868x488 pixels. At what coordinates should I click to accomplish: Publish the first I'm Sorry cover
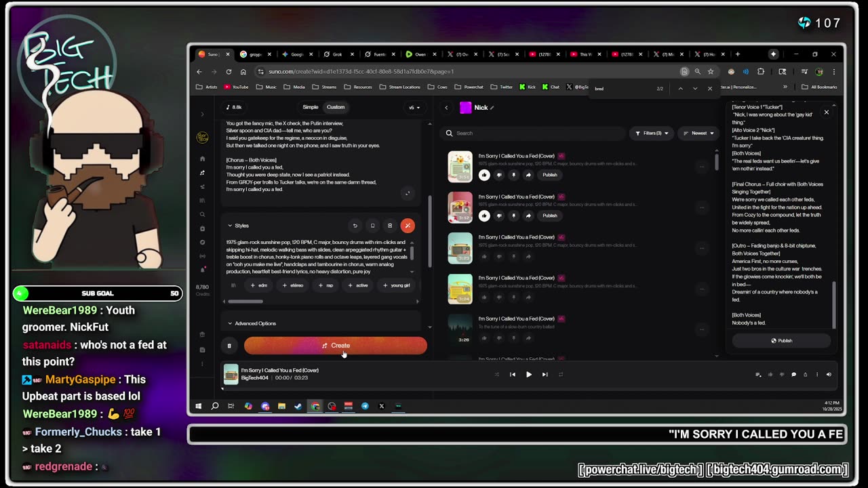point(550,175)
